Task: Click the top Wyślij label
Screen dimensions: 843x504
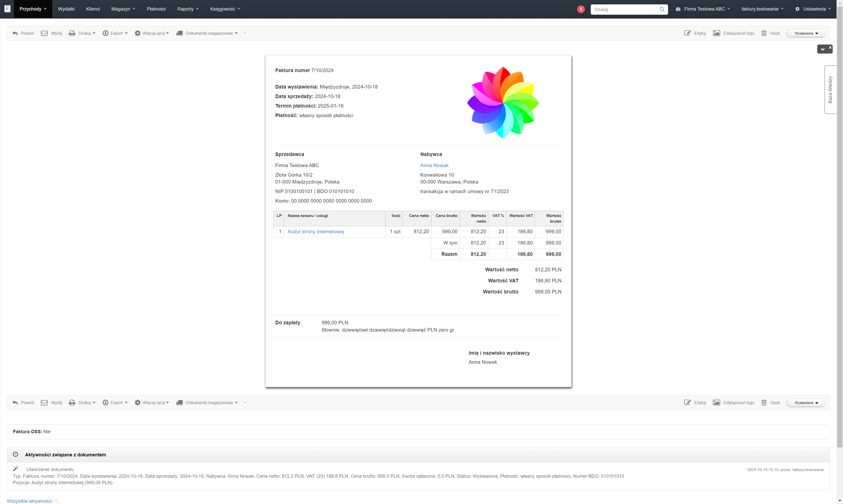Action: click(56, 33)
